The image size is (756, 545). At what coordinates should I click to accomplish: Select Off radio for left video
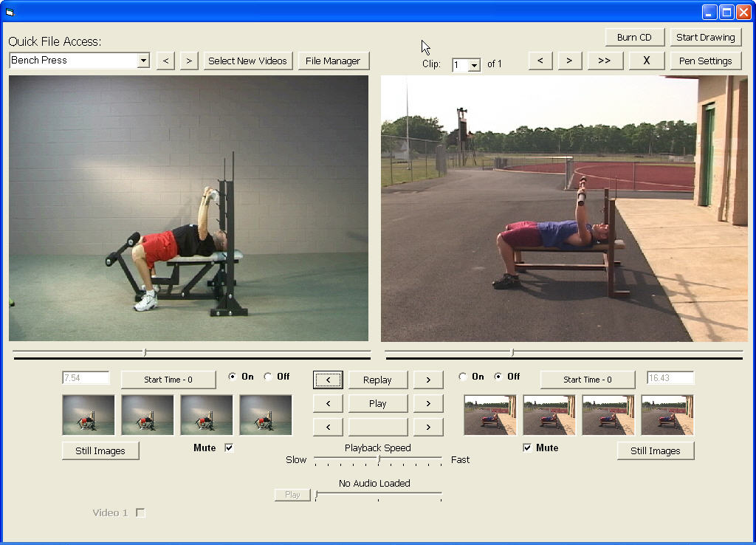(268, 377)
